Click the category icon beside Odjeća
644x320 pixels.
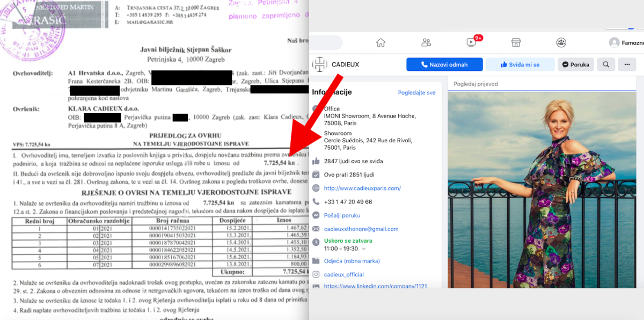click(x=316, y=261)
